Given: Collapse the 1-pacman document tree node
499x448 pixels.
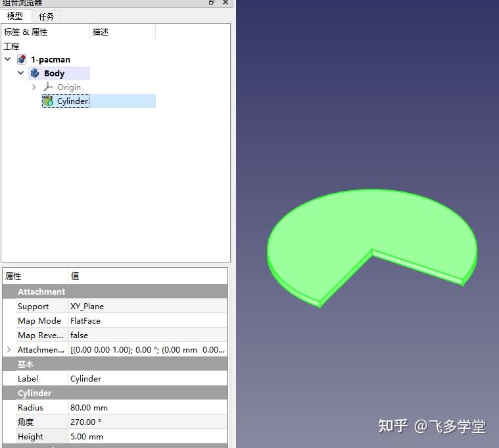Looking at the screenshot, I should (8, 59).
